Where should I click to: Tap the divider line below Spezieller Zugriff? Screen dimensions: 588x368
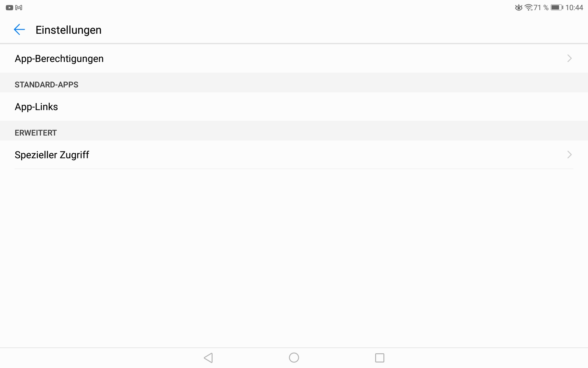[294, 169]
